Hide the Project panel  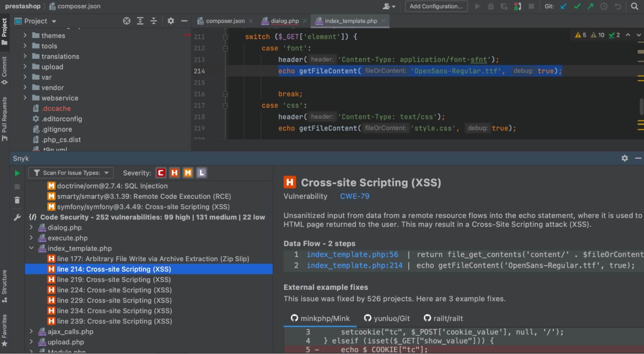tap(184, 21)
